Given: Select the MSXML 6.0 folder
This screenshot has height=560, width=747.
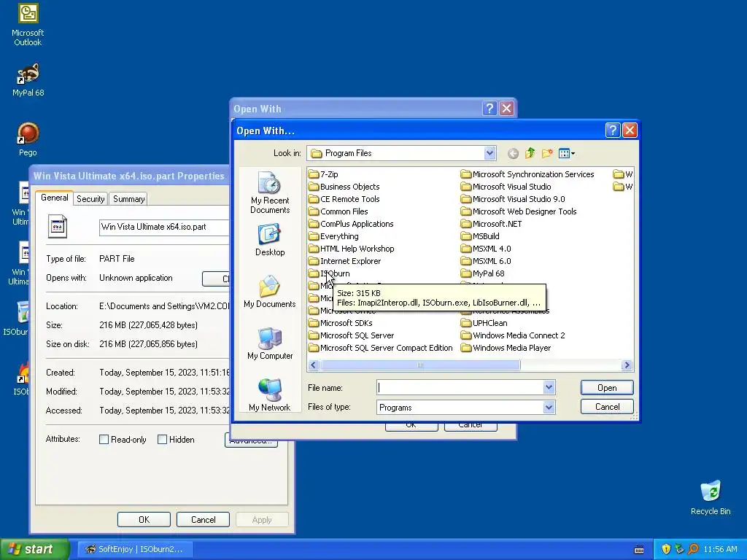Looking at the screenshot, I should tap(486, 261).
